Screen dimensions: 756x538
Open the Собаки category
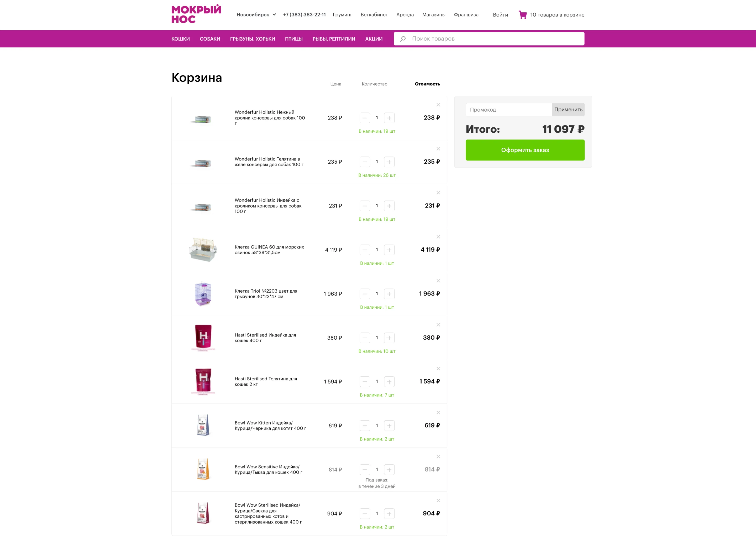click(x=210, y=39)
